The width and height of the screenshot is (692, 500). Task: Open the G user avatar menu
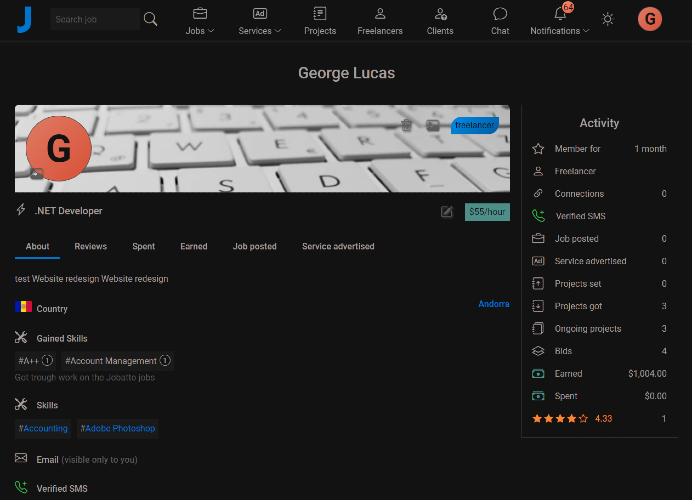pyautogui.click(x=650, y=19)
